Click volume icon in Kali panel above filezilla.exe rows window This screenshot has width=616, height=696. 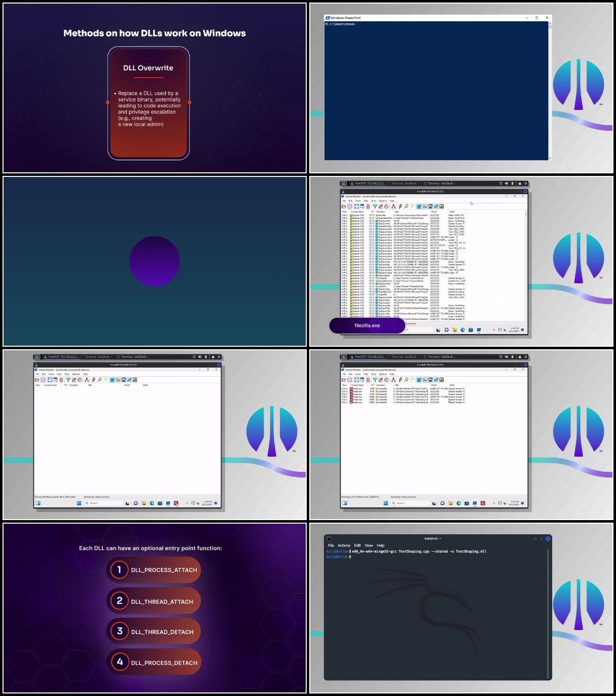tap(506, 357)
